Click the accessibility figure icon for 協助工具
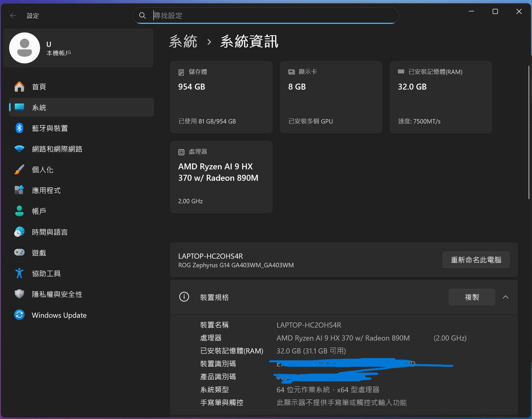532x419 pixels. 19,273
